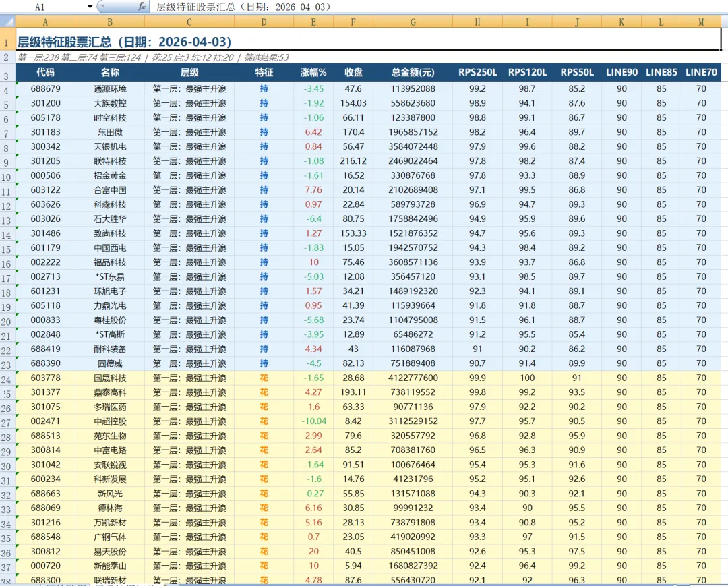Click the name cell *ST东易
The width and height of the screenshot is (728, 586).
[110, 276]
